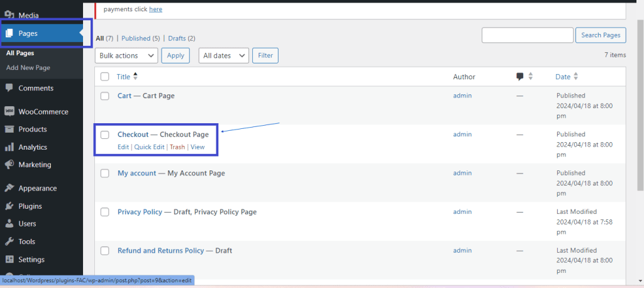The width and height of the screenshot is (644, 288).
Task: Check the Cart page row checkbox
Action: 105,96
